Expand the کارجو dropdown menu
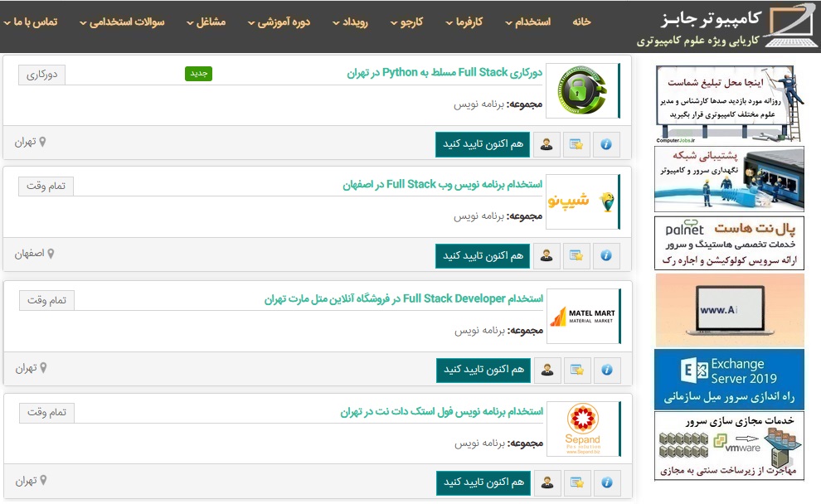 pyautogui.click(x=407, y=22)
